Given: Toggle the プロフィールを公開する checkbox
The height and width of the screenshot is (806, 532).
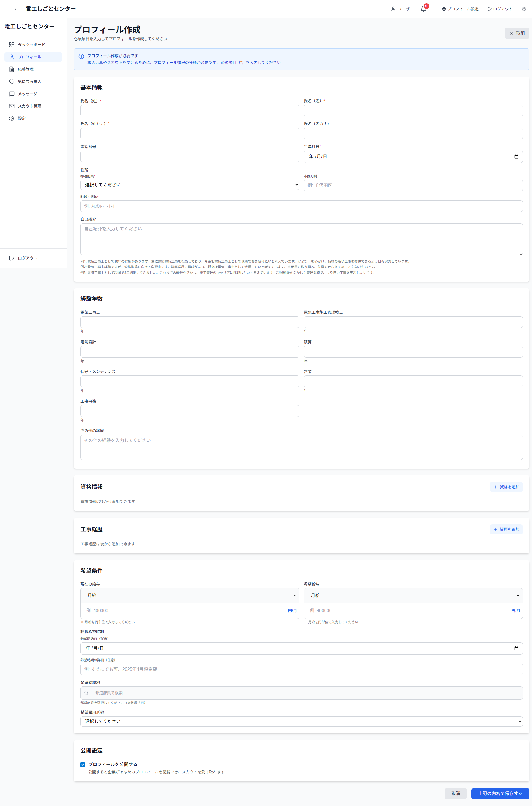Looking at the screenshot, I should (82, 764).
